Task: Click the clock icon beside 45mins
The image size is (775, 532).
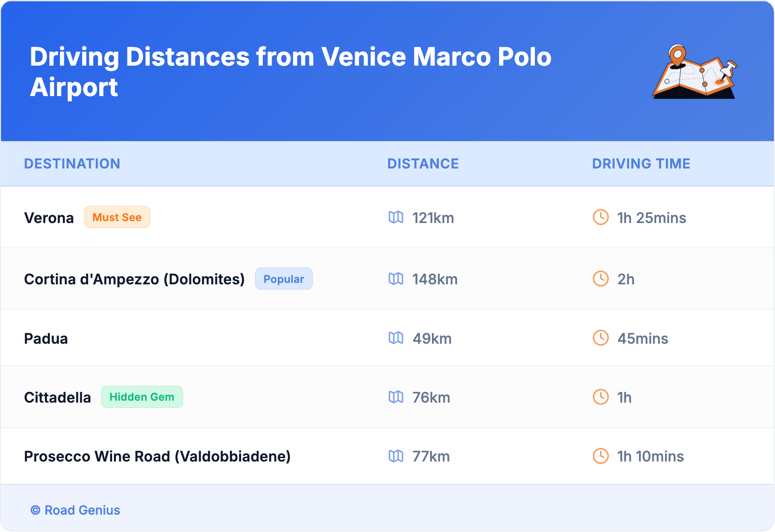Action: (x=601, y=338)
